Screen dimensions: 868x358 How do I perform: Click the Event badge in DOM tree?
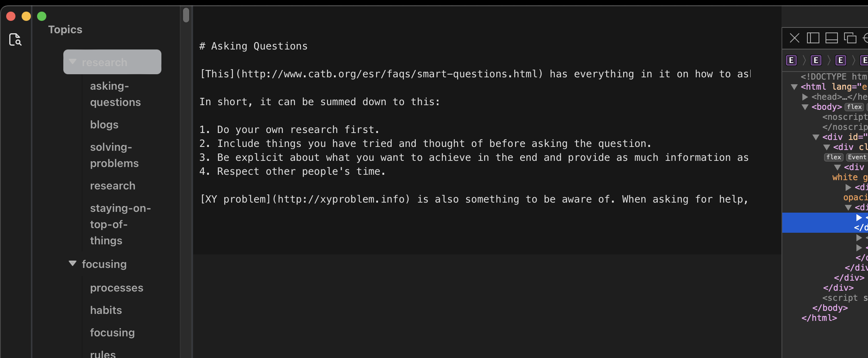pyautogui.click(x=856, y=157)
